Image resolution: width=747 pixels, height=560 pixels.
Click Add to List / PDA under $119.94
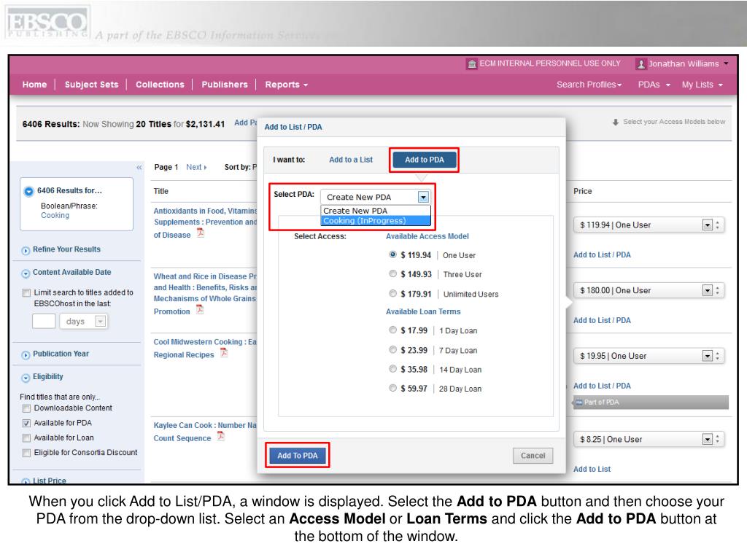click(602, 255)
